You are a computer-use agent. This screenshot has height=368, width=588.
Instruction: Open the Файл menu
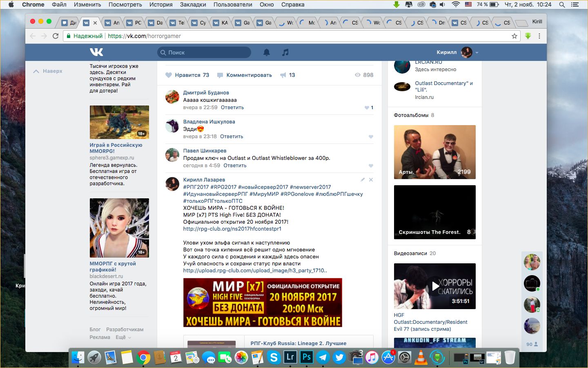click(x=59, y=4)
